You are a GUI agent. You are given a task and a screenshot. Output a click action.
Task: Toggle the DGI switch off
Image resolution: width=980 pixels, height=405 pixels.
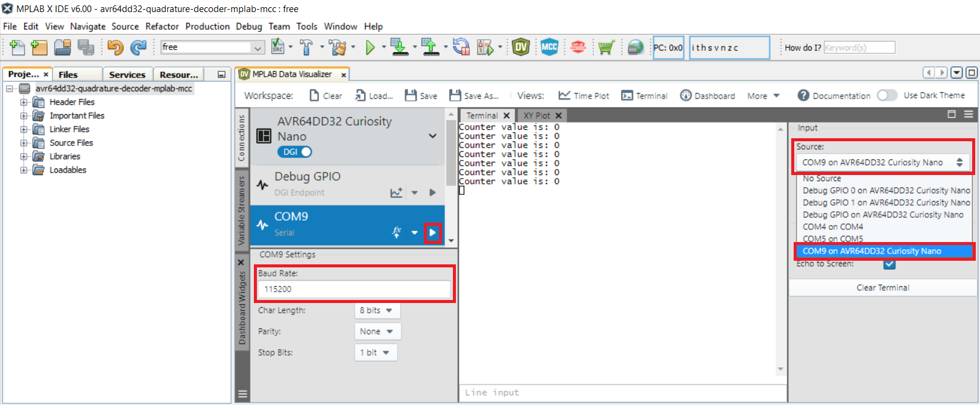click(294, 152)
